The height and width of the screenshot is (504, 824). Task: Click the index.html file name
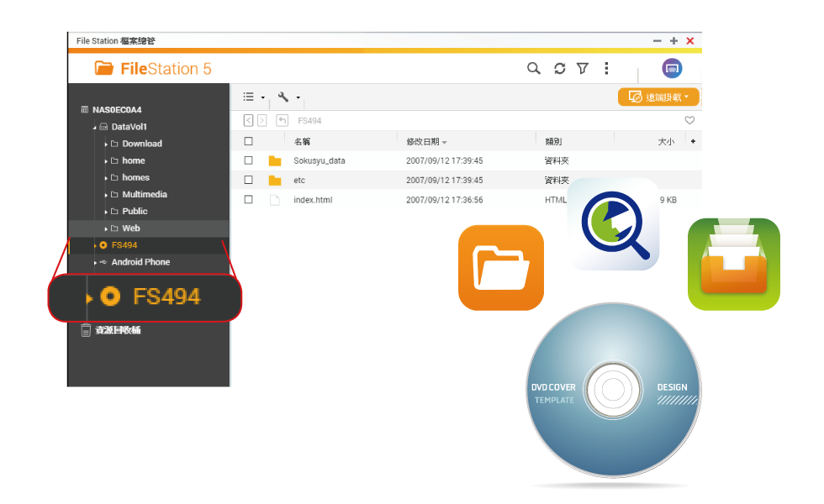click(x=313, y=200)
